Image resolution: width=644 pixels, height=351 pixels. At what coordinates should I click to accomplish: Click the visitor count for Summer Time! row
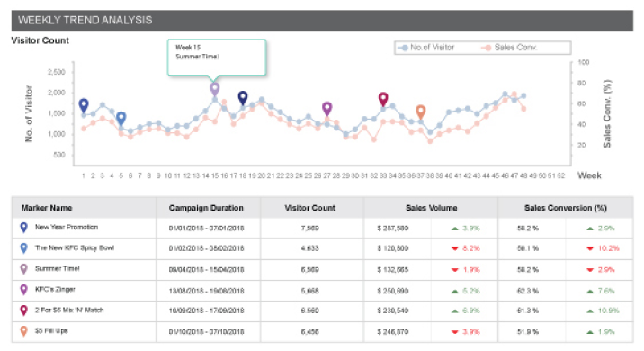point(310,270)
